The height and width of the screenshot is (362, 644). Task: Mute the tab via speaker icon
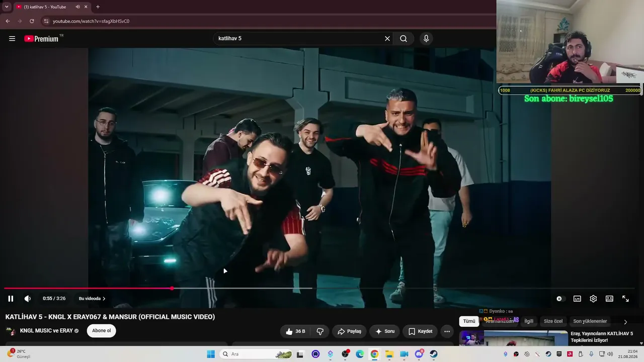[78, 7]
